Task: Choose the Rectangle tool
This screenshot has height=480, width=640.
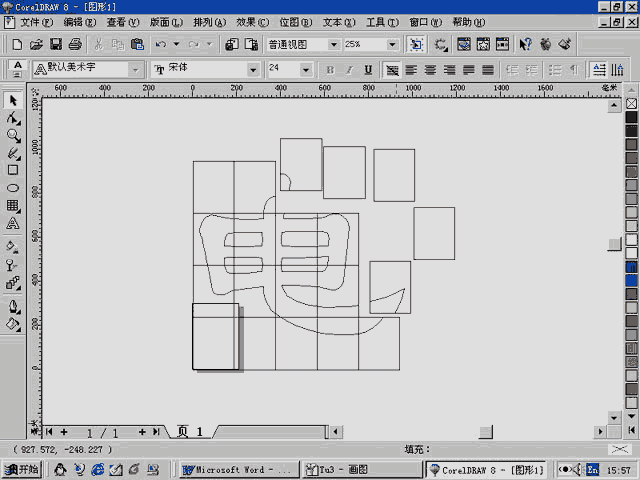Action: pyautogui.click(x=13, y=170)
